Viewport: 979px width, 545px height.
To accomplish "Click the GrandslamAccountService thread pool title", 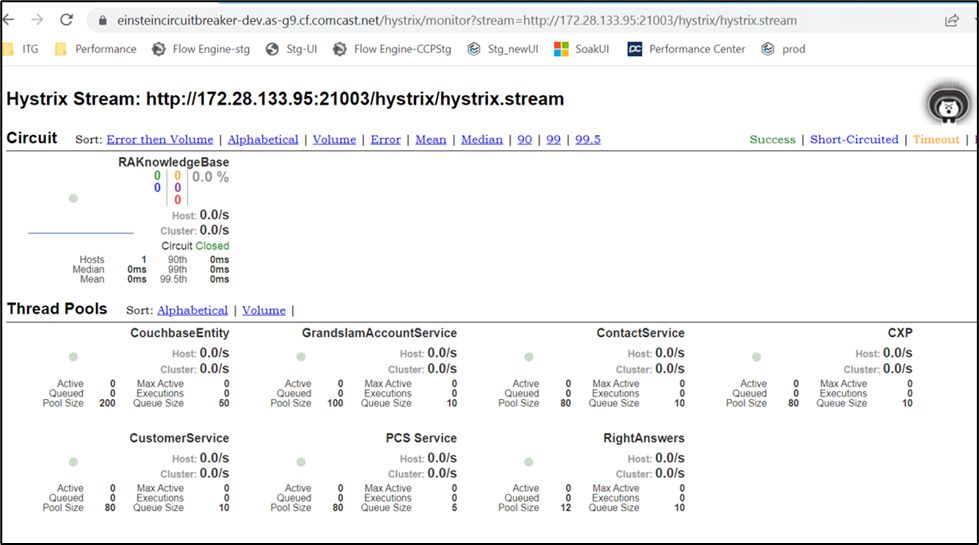I will (x=380, y=333).
